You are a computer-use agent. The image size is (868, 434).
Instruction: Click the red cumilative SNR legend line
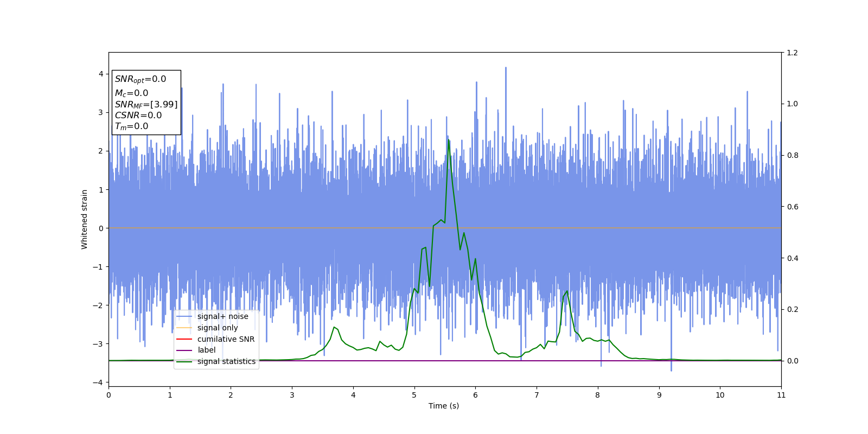(184, 339)
